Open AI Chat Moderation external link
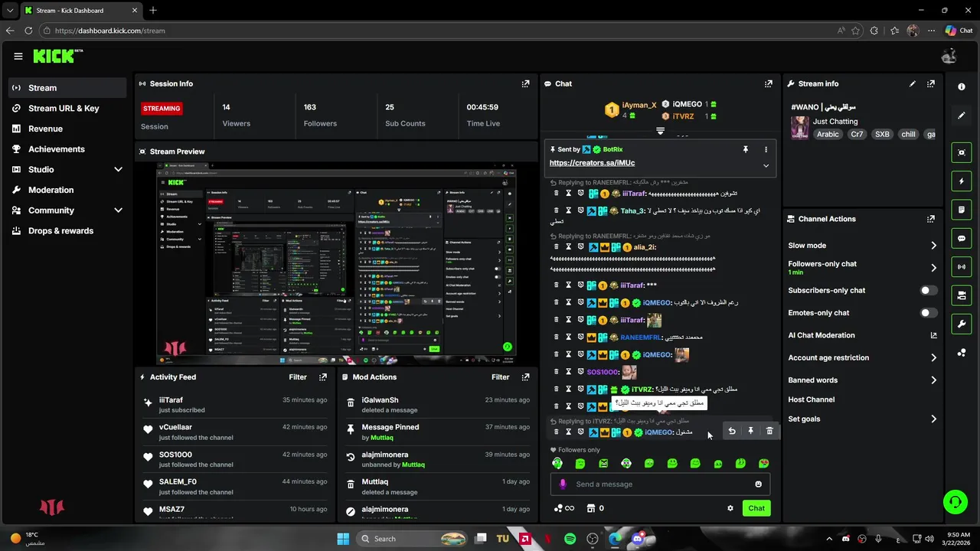Screen dimensions: 980x551 (933, 335)
